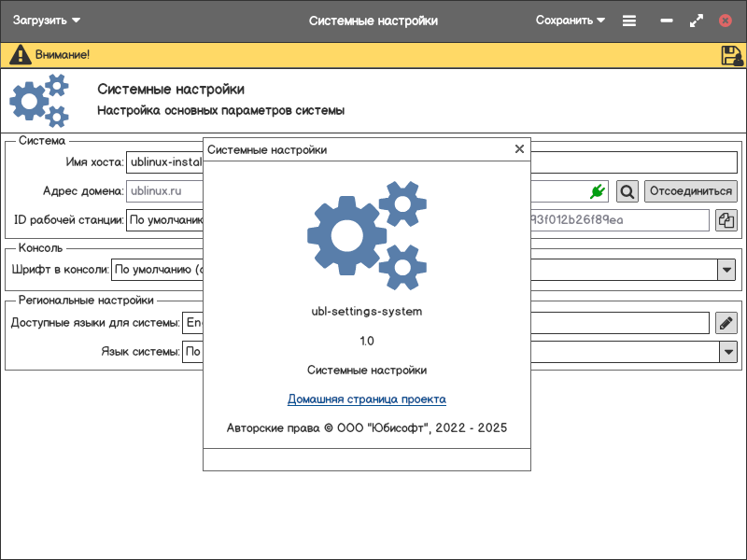Click the green plug connection icon
The width and height of the screenshot is (747, 560).
click(597, 191)
